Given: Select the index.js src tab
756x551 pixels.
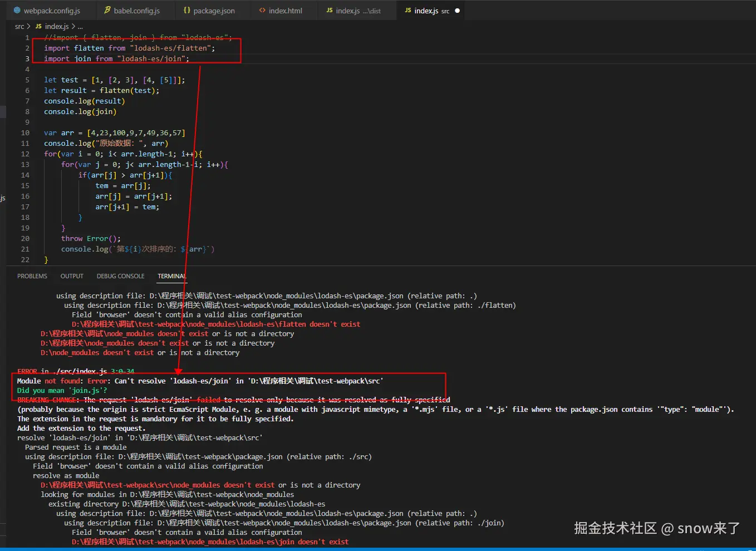Looking at the screenshot, I should (x=432, y=11).
